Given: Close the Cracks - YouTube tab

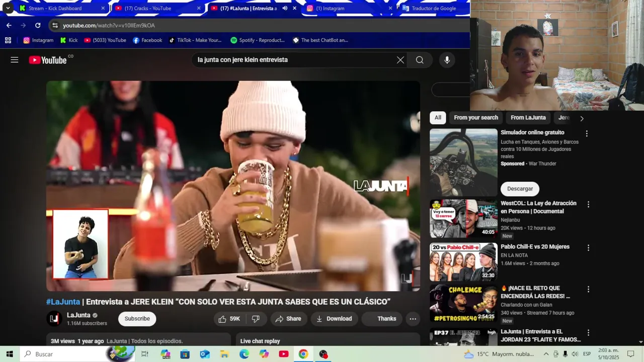Looking at the screenshot, I should click(199, 8).
